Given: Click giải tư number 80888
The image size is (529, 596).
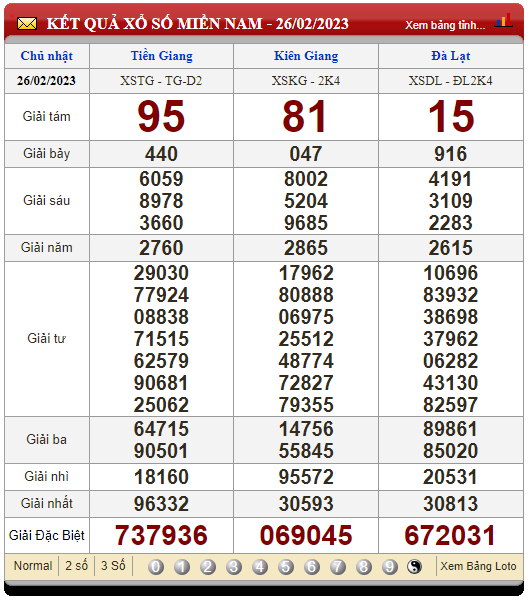Looking at the screenshot, I should pos(306,295).
